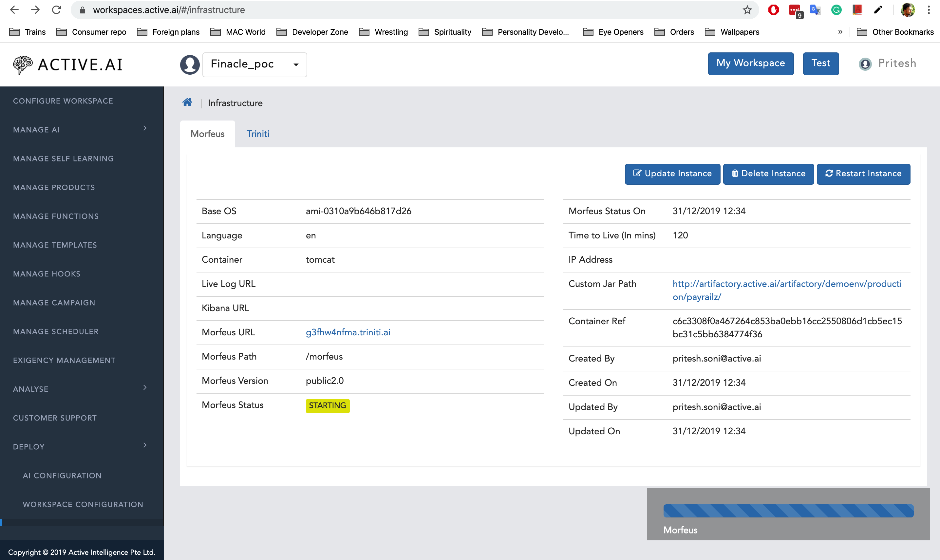Open Chrome's three-dot menu
Screen dimensions: 940x560
pos(929,10)
